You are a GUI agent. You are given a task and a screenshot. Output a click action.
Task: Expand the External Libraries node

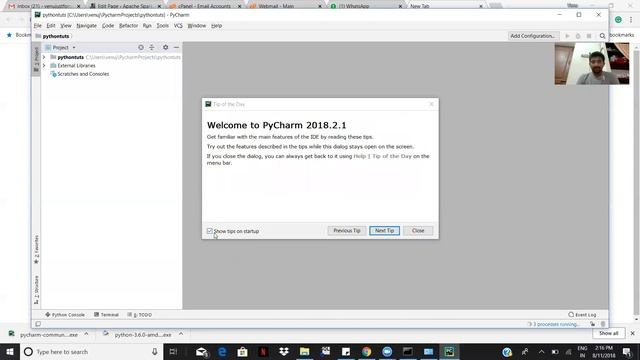tap(44, 65)
